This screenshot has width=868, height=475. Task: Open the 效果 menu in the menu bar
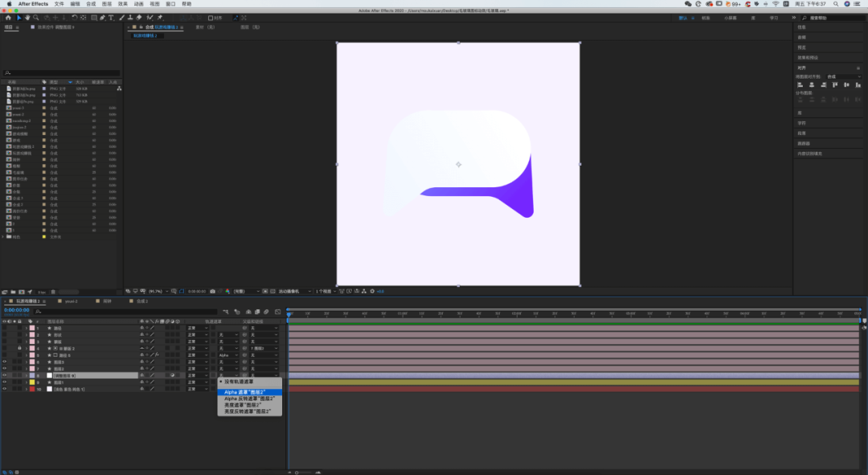pyautogui.click(x=123, y=4)
